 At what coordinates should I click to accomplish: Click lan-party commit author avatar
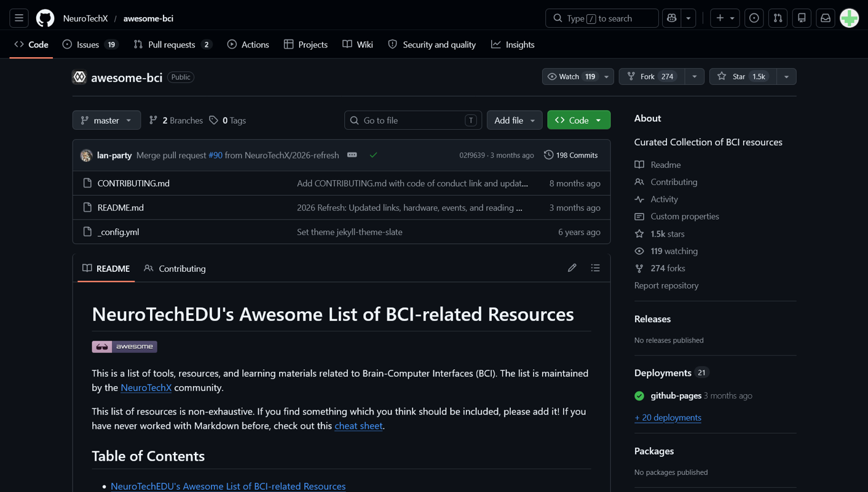[86, 156]
